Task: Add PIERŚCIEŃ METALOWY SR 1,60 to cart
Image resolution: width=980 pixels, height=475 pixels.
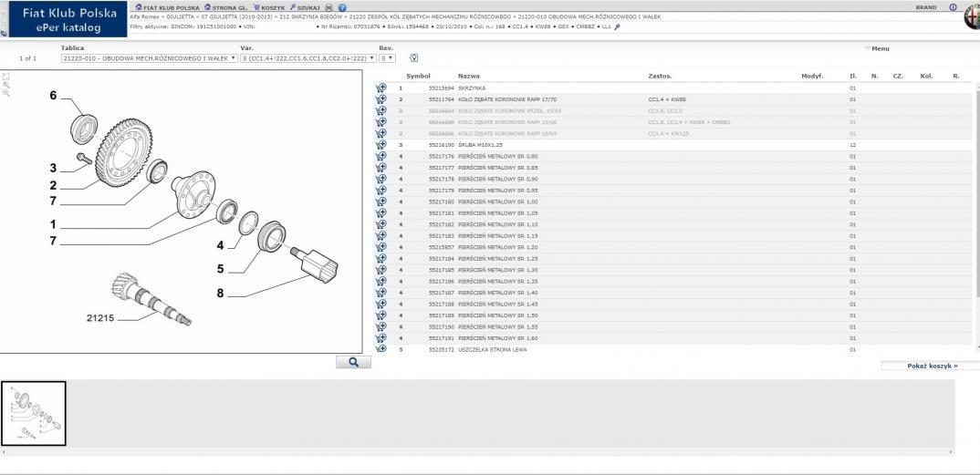Action: coord(381,337)
